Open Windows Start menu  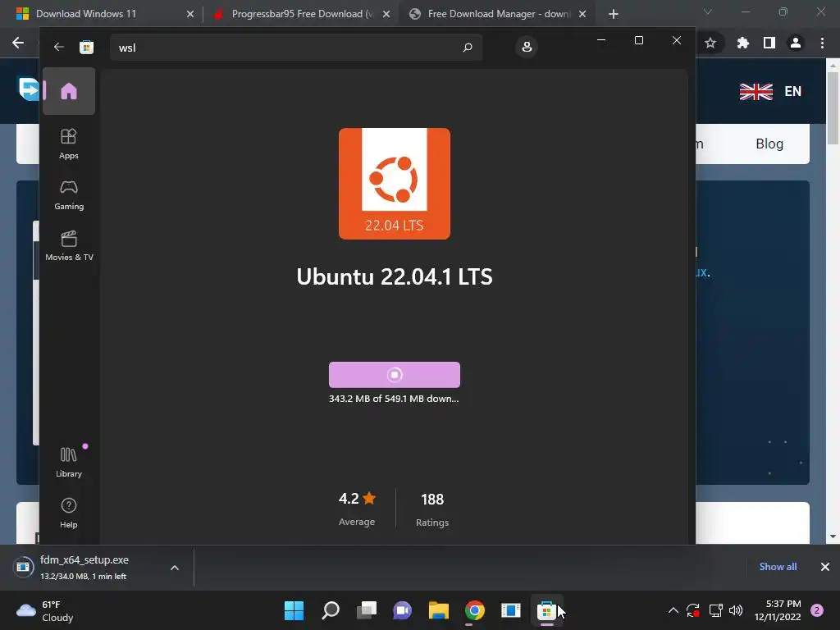(294, 610)
